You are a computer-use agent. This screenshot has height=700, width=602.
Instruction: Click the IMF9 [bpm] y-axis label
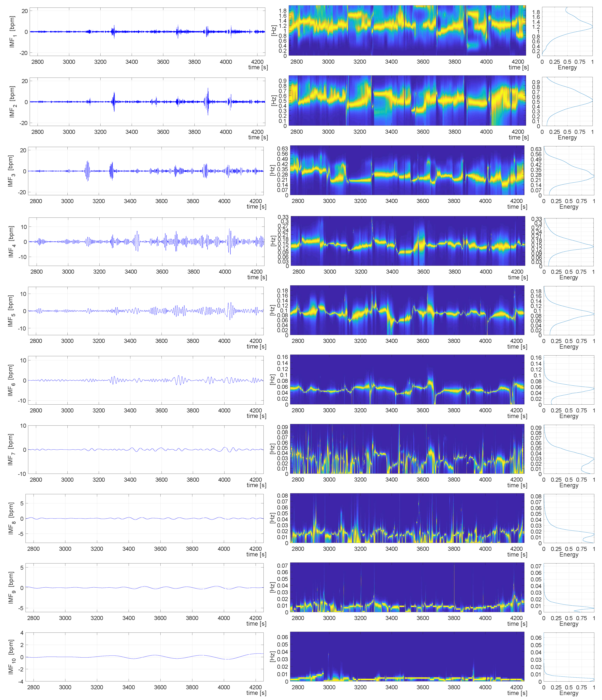pos(11,588)
